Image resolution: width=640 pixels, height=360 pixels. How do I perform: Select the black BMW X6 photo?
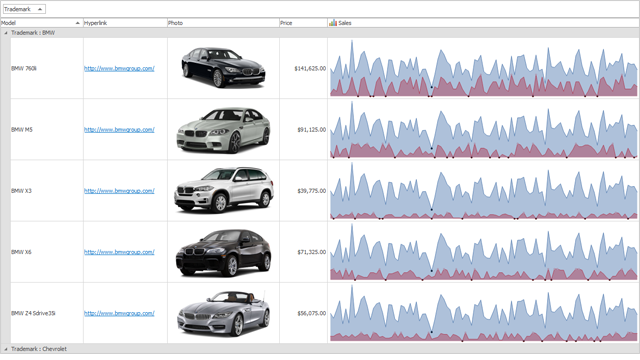click(223, 253)
